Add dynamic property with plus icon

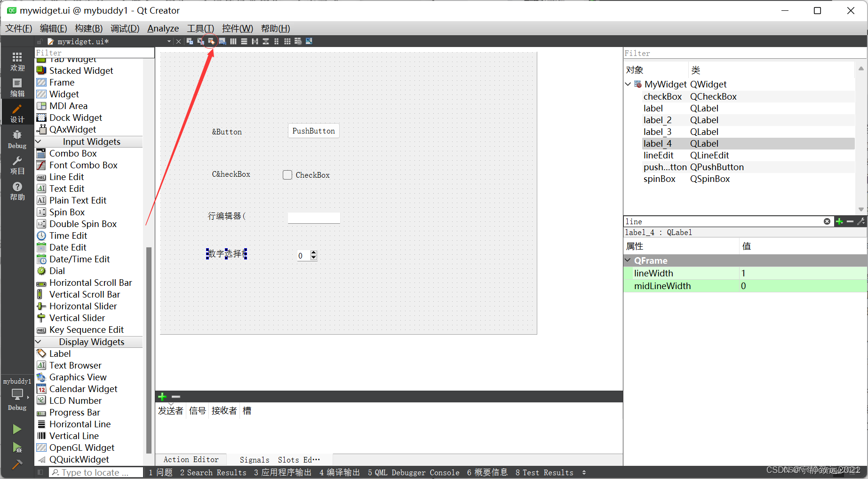click(839, 221)
